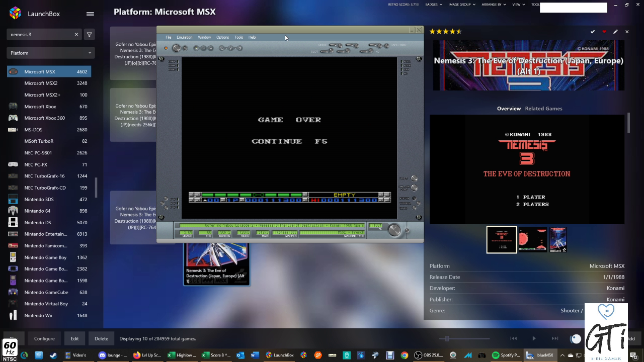
Task: Select the box-art thumbnail
Action: point(558,239)
